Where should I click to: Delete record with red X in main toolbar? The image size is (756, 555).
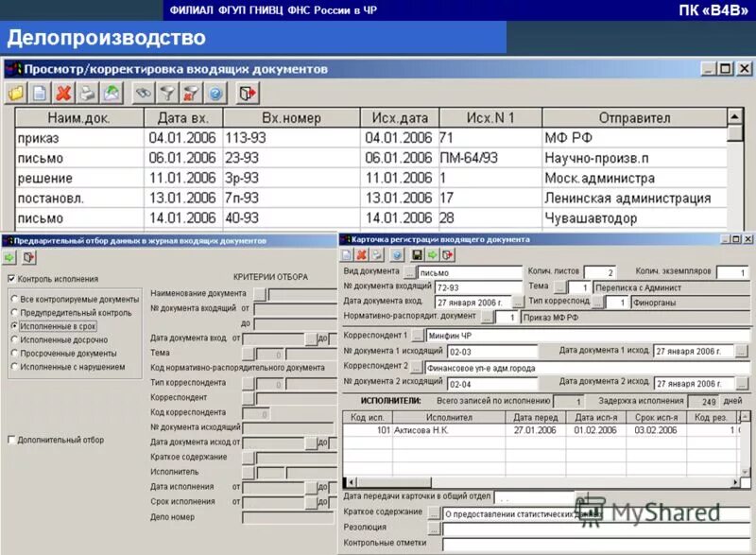pos(63,93)
